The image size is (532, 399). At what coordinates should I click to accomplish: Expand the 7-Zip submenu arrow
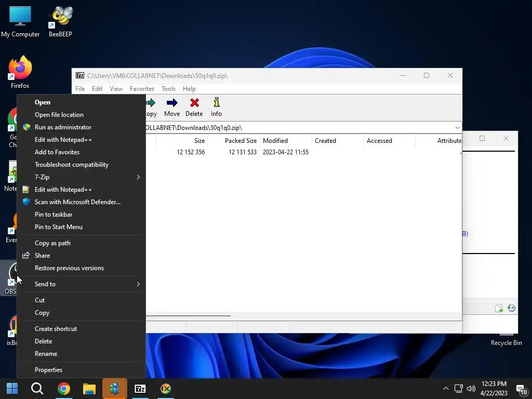pos(138,177)
